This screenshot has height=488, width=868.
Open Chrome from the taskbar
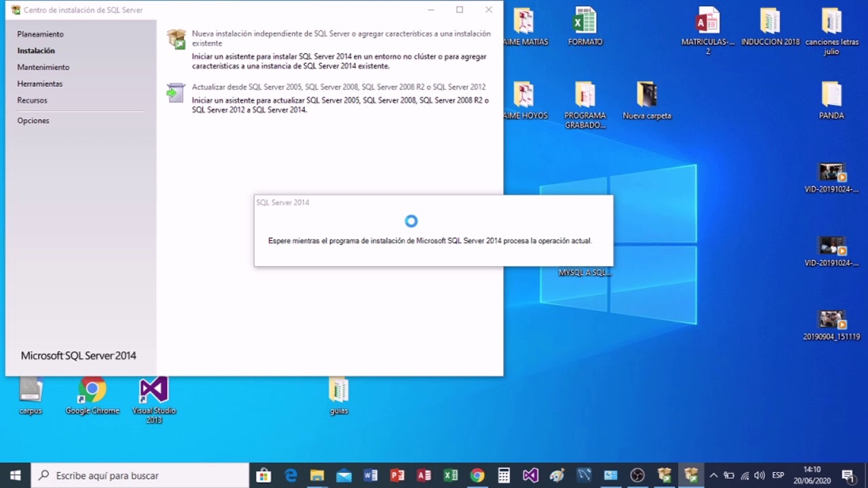(x=477, y=475)
